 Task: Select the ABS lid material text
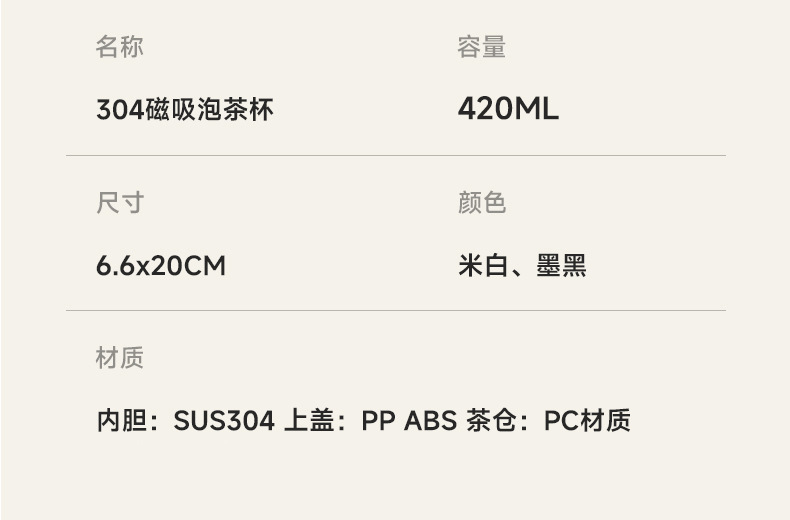click(430, 421)
